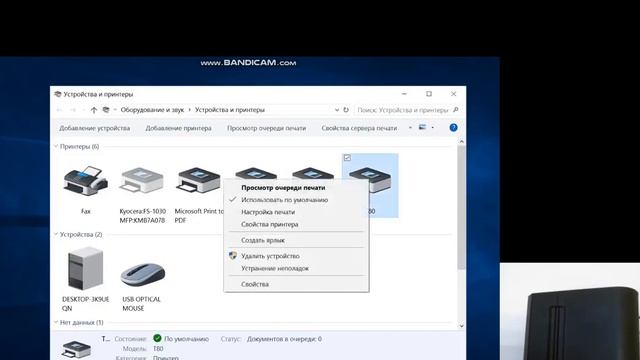Viewport: 640px width, 360px height.
Task: Click the Forward navigation arrow
Action: pos(73,110)
